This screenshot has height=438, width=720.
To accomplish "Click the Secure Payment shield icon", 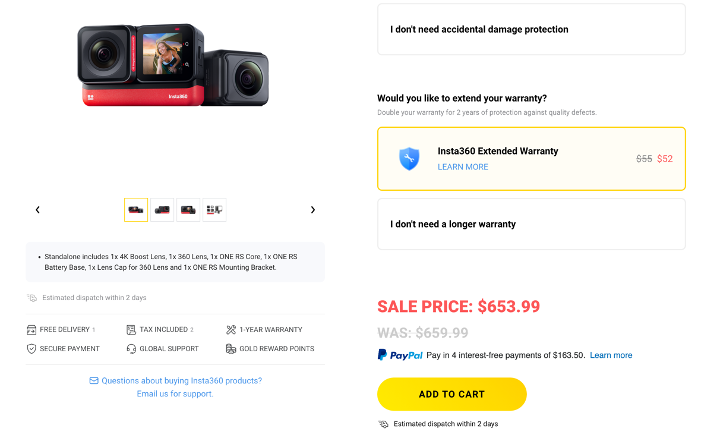I will (32, 348).
